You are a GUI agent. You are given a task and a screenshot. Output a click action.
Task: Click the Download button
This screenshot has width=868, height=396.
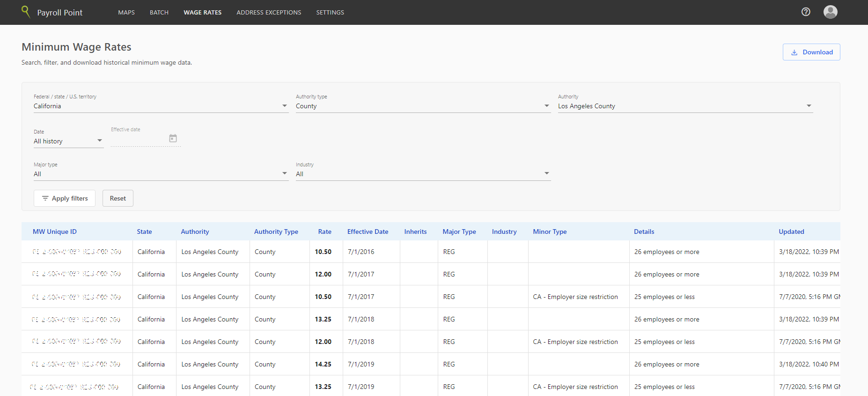811,52
